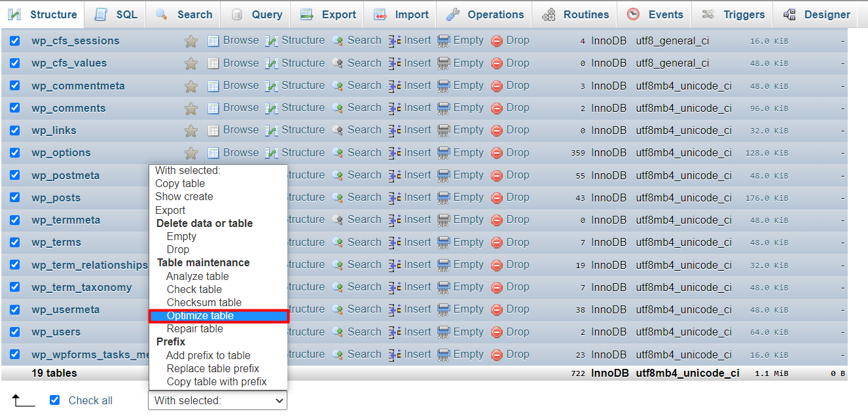
Task: Select Analyze table under Table maintenance
Action: pos(198,276)
